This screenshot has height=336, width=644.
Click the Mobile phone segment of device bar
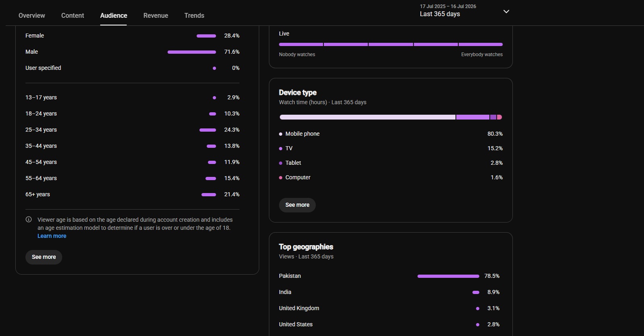click(367, 117)
